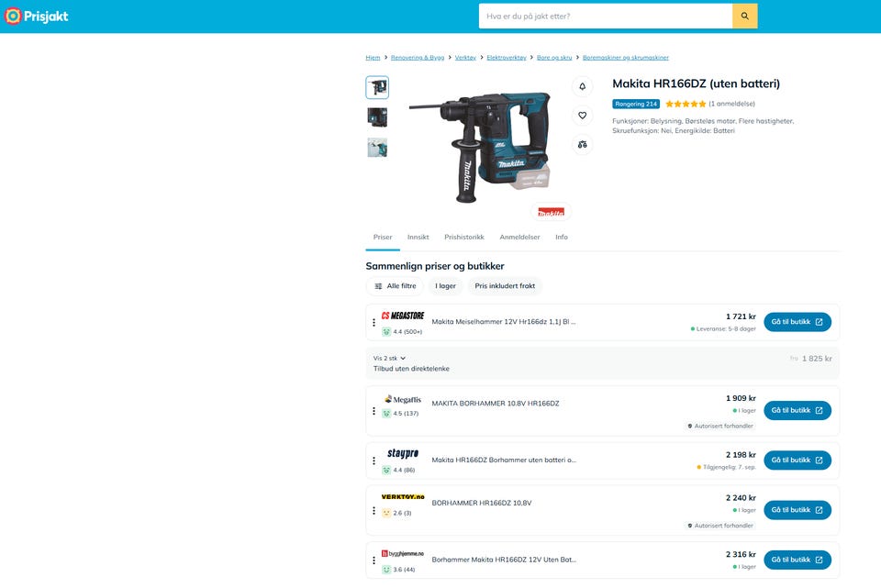Select the third product thumbnail
881x588 pixels.
click(377, 148)
